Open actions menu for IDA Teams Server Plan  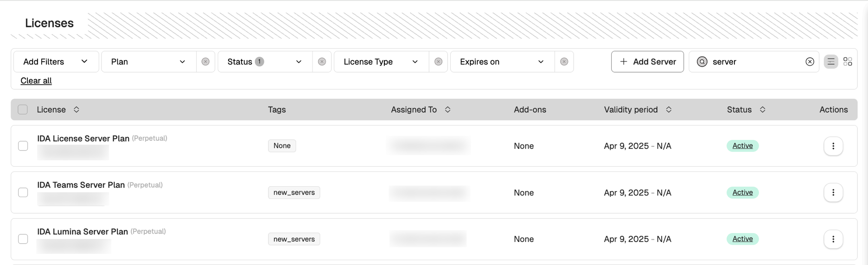(x=833, y=192)
